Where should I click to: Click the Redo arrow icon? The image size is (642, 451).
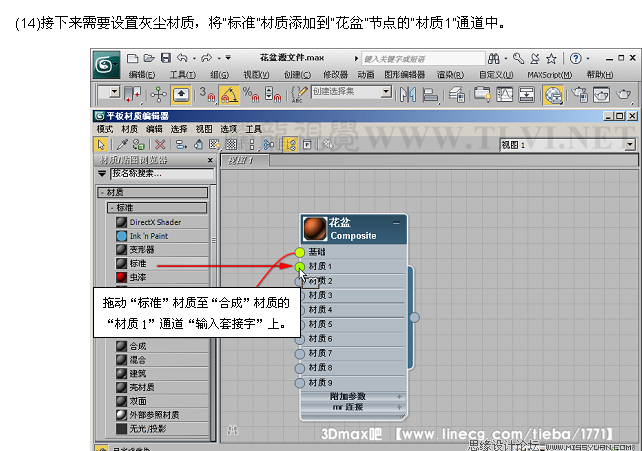click(x=206, y=58)
